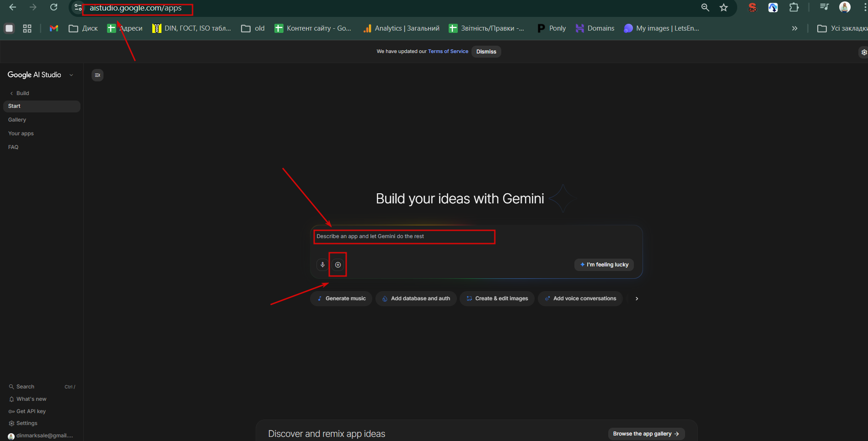Dismiss the Terms of Service notice
Viewport: 868px width, 441px height.
[x=486, y=52]
